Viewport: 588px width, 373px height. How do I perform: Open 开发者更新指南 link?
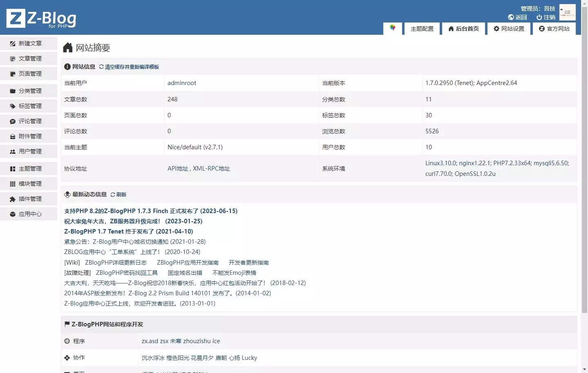[249, 263]
